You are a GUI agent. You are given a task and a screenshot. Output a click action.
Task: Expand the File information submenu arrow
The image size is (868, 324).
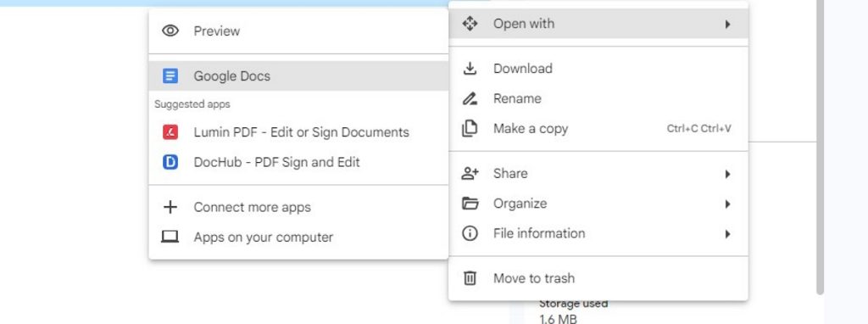pyautogui.click(x=727, y=234)
